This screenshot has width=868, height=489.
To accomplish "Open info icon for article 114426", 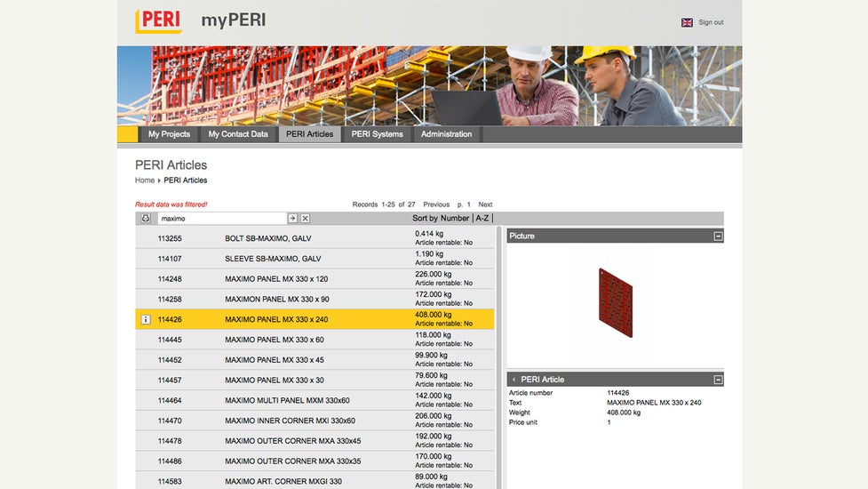I will point(146,319).
